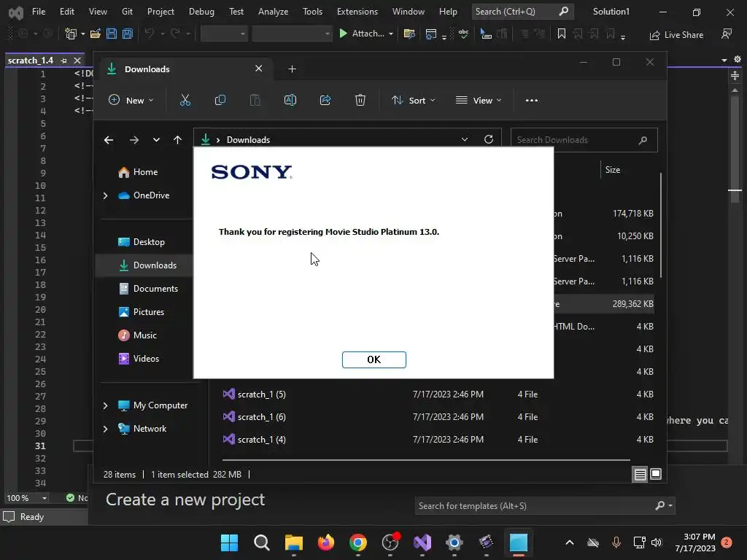The width and height of the screenshot is (747, 560).
Task: Open Firefox from the taskbar
Action: 326,542
